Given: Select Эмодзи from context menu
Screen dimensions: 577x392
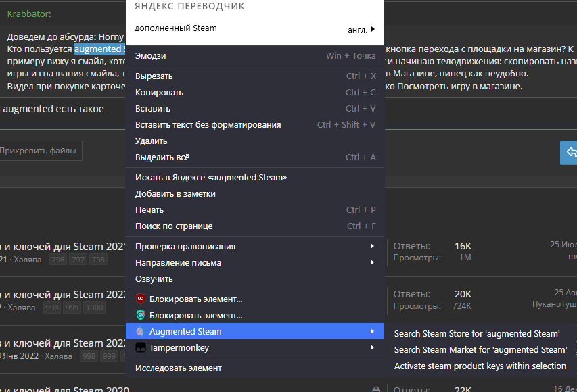Looking at the screenshot, I should click(x=255, y=56).
